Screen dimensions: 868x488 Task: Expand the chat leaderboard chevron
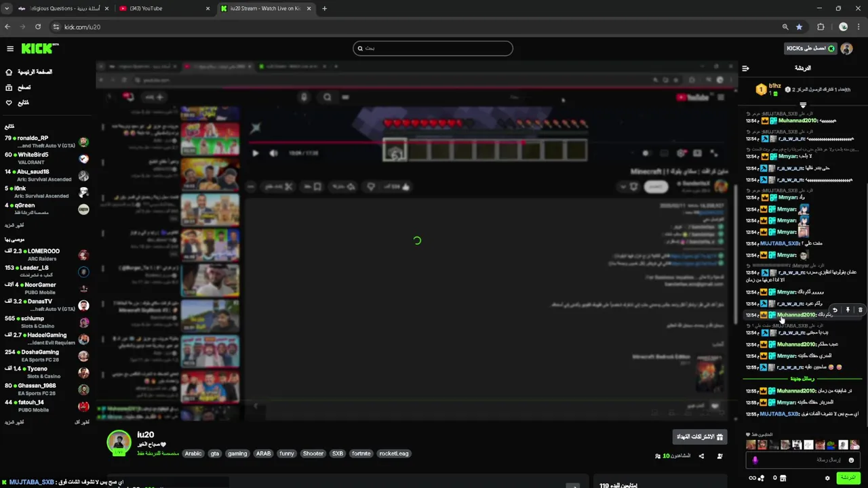(803, 105)
